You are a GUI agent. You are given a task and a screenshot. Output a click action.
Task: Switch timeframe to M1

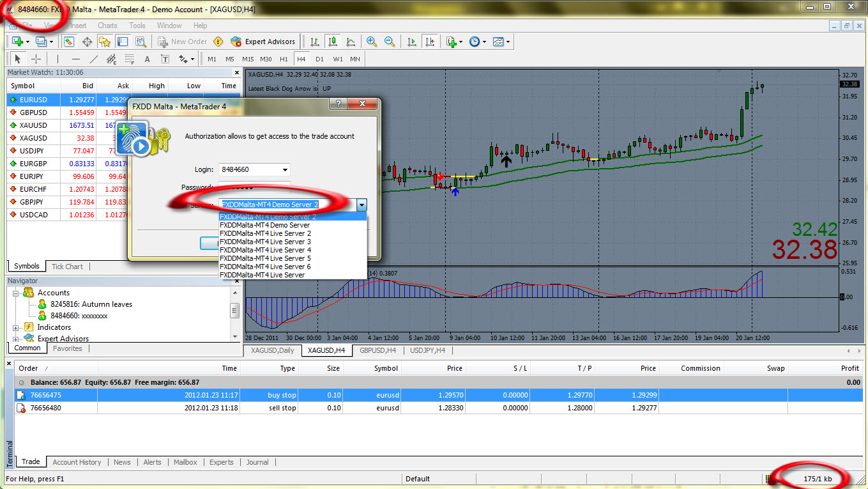[x=212, y=59]
